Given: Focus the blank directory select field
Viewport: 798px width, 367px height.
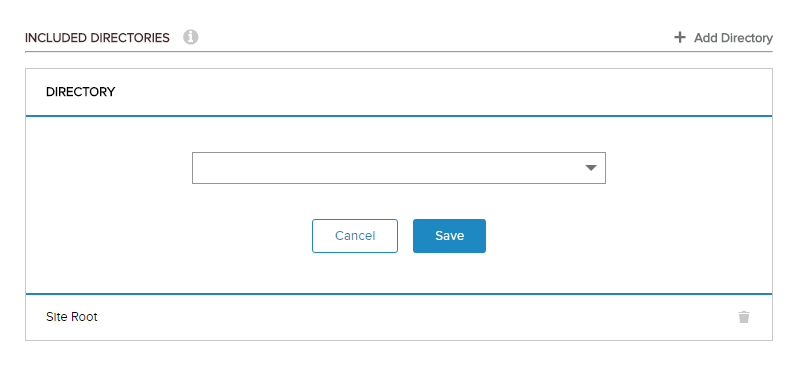Looking at the screenshot, I should (398, 167).
